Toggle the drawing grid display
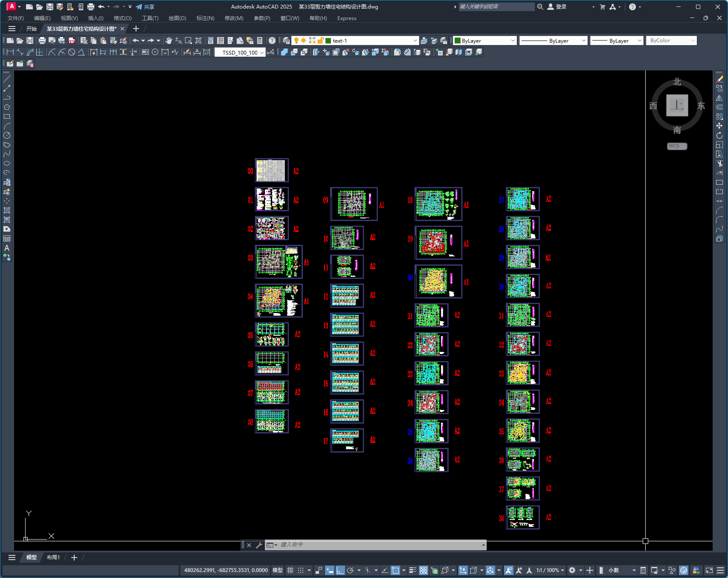The image size is (728, 578). (x=290, y=570)
